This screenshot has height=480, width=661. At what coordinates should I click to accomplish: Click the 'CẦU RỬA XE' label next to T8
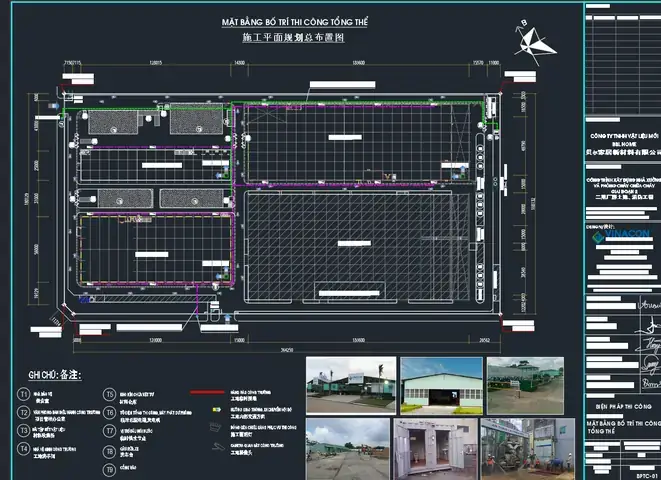click(x=129, y=449)
